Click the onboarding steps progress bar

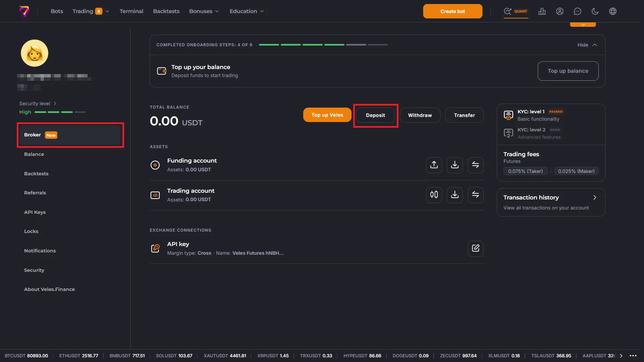[323, 45]
